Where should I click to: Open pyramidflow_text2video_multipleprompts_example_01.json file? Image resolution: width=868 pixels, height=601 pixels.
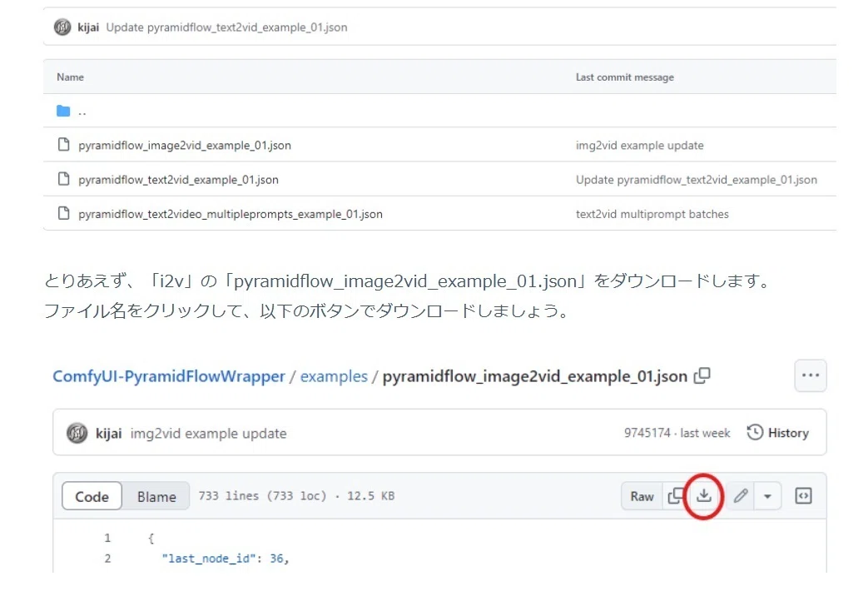tap(231, 214)
